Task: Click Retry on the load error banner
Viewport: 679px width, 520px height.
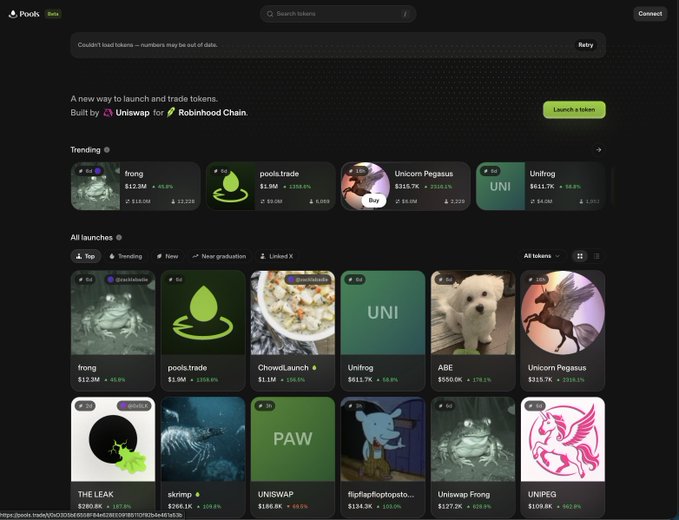Action: coord(585,45)
